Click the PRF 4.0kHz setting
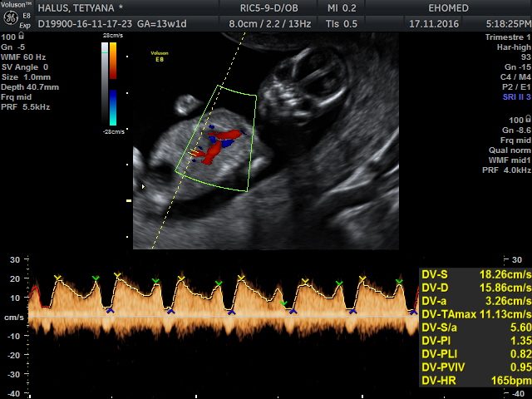 (506, 170)
